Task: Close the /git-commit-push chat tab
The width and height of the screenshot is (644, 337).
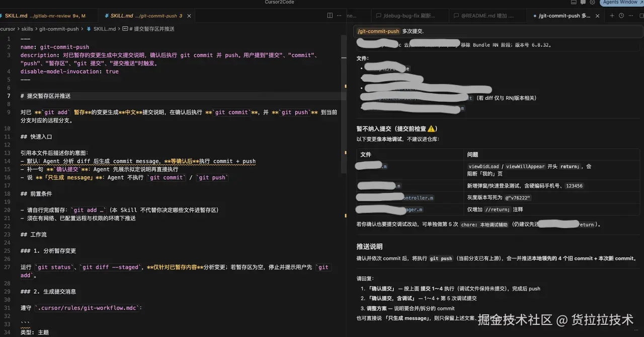Action: [598, 16]
